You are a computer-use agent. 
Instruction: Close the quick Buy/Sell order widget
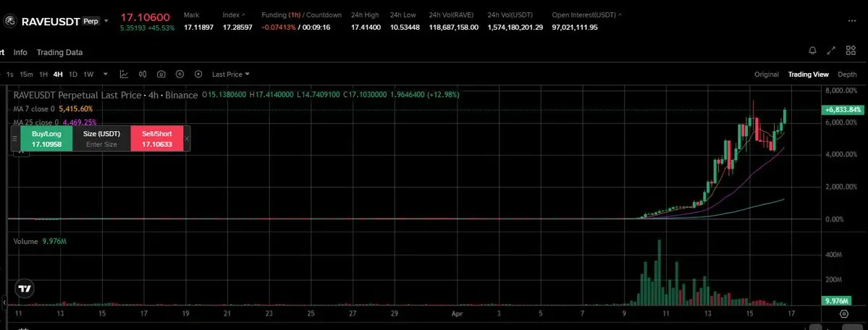(187, 138)
